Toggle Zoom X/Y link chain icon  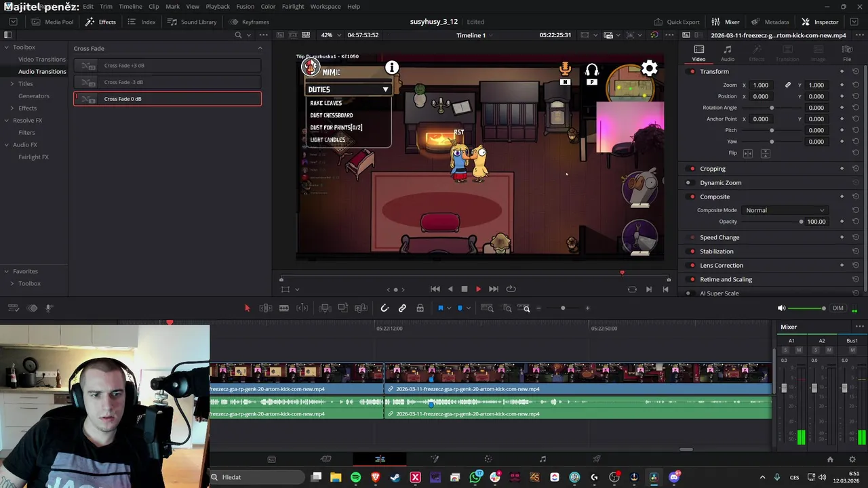click(x=787, y=85)
